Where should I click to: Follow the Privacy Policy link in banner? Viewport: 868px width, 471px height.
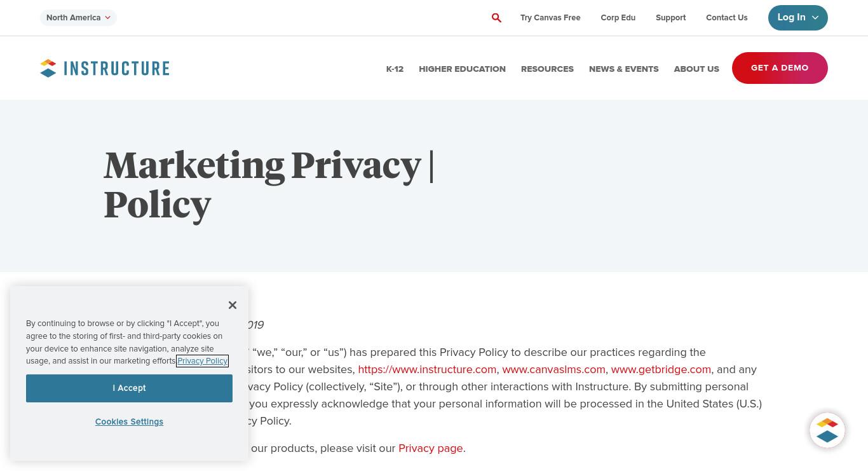click(202, 361)
